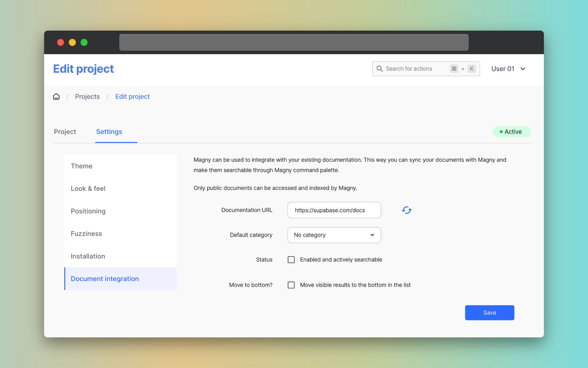
Task: Expand the User 01 account menu
Action: (x=508, y=69)
